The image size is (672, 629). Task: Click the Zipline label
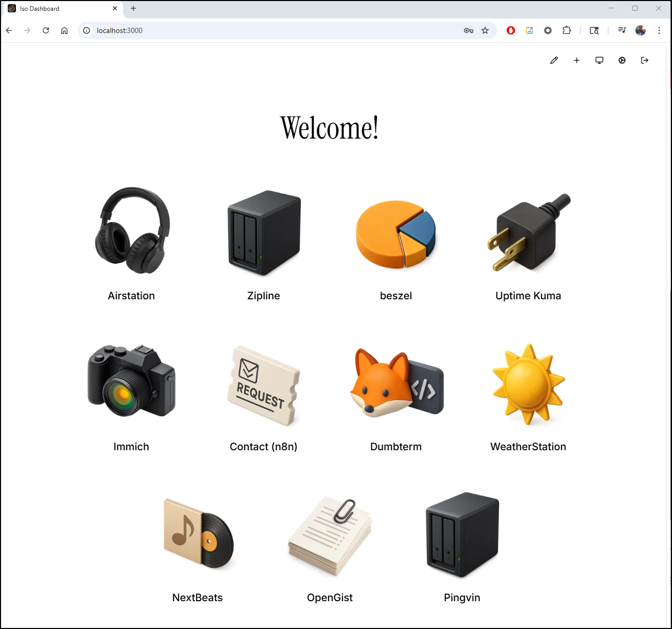tap(264, 296)
